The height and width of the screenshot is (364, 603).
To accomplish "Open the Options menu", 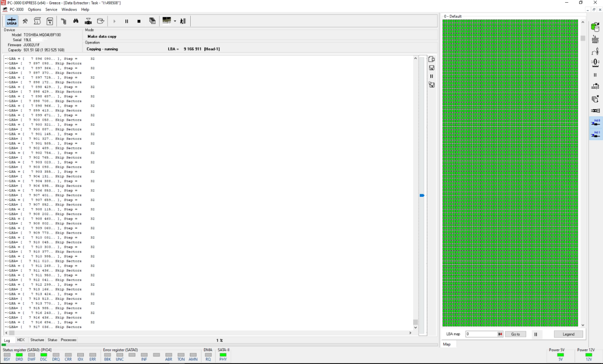I will pyautogui.click(x=34, y=9).
